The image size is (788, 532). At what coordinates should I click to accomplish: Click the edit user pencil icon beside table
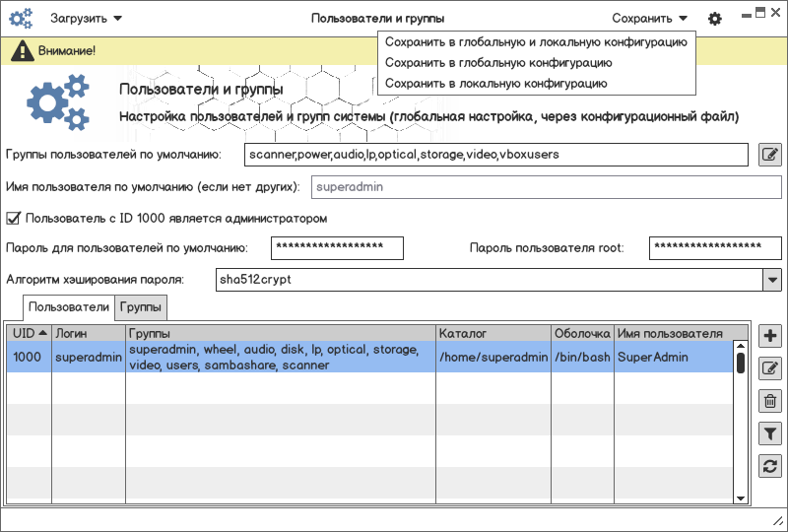(770, 368)
